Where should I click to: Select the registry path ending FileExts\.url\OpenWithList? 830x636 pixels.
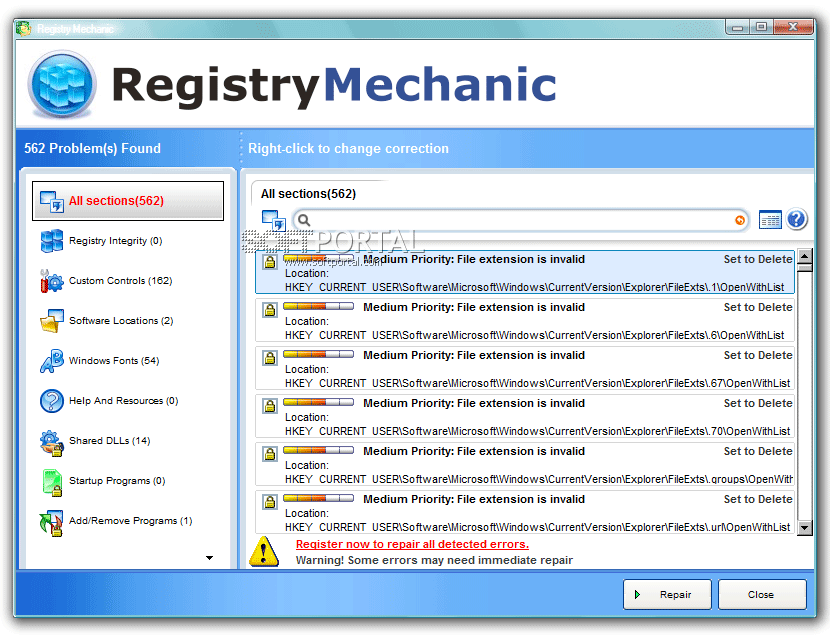[x=537, y=527]
